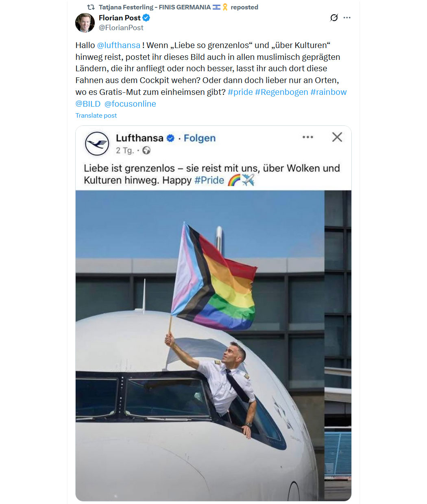Open the @BILD mention
The width and height of the screenshot is (427, 504).
pyautogui.click(x=88, y=104)
